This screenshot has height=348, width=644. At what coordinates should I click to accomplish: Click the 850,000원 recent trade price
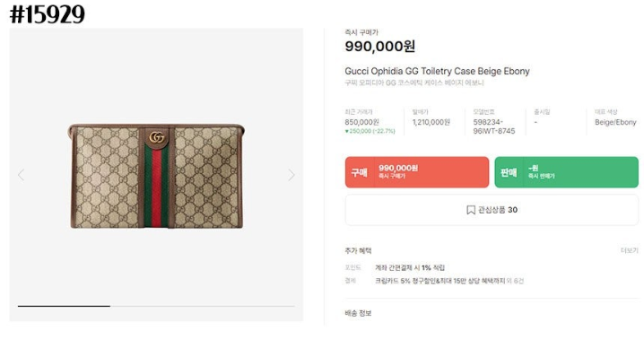pos(361,122)
